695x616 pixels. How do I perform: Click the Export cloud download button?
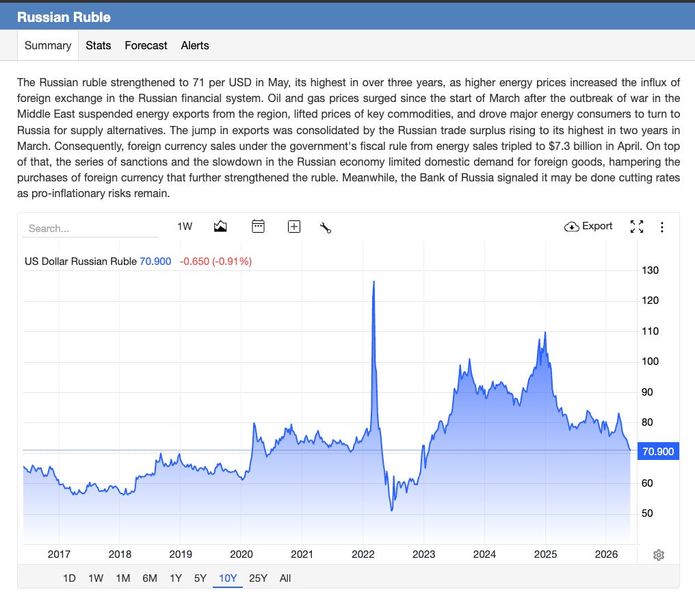(588, 226)
